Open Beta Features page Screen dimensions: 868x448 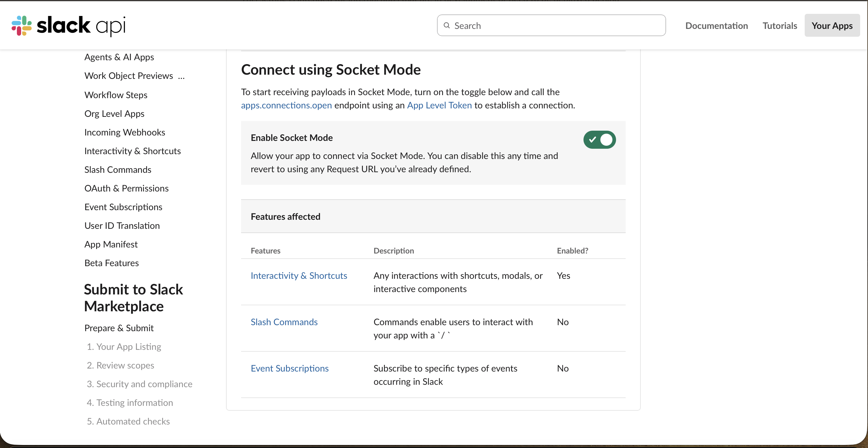[x=112, y=263]
